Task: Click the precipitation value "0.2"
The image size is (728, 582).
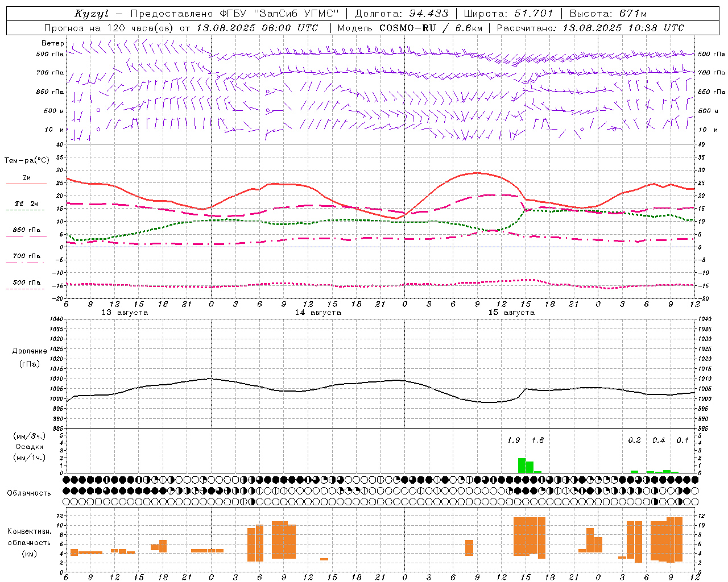Action: point(634,440)
